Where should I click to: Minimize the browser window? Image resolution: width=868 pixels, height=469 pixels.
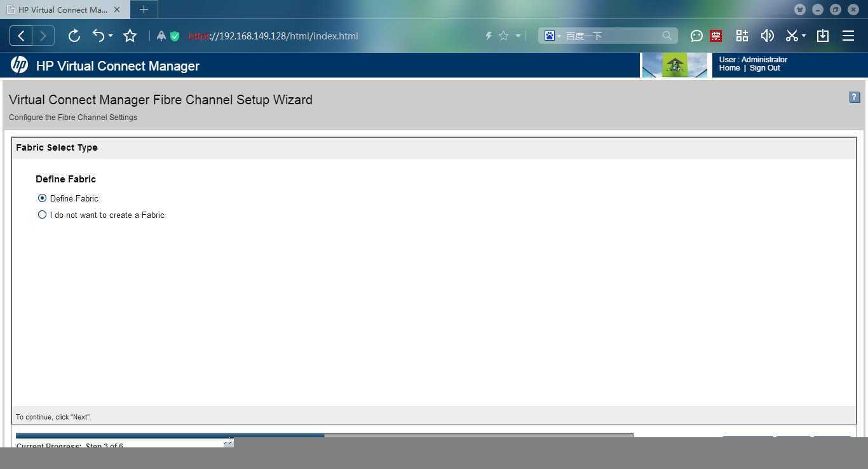point(818,10)
